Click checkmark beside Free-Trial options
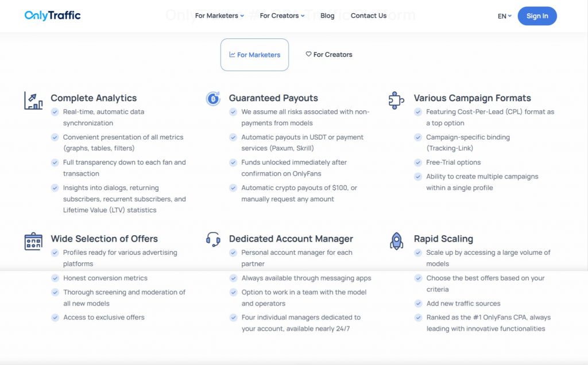588x365 pixels. pos(418,162)
